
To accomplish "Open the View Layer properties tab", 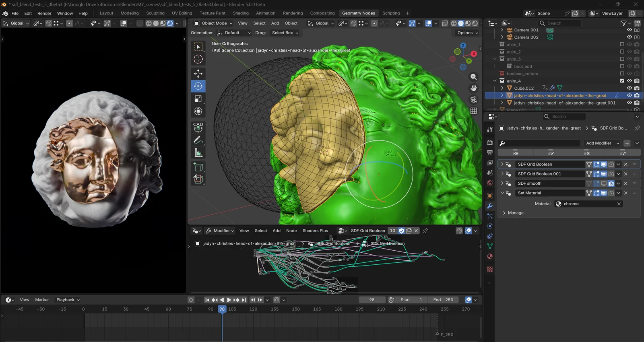I will [490, 163].
